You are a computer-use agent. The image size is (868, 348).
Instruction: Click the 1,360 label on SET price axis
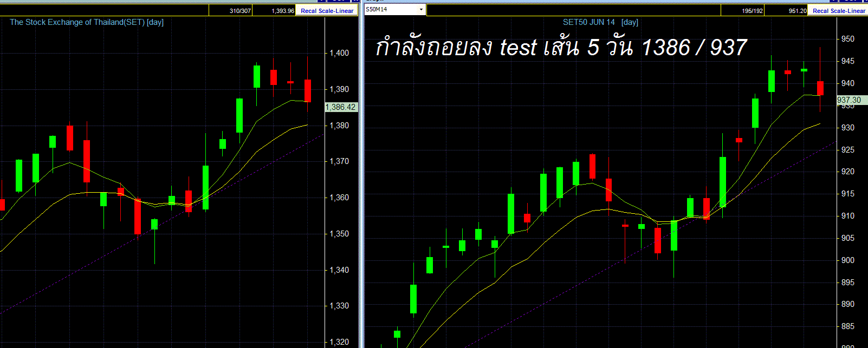click(339, 198)
